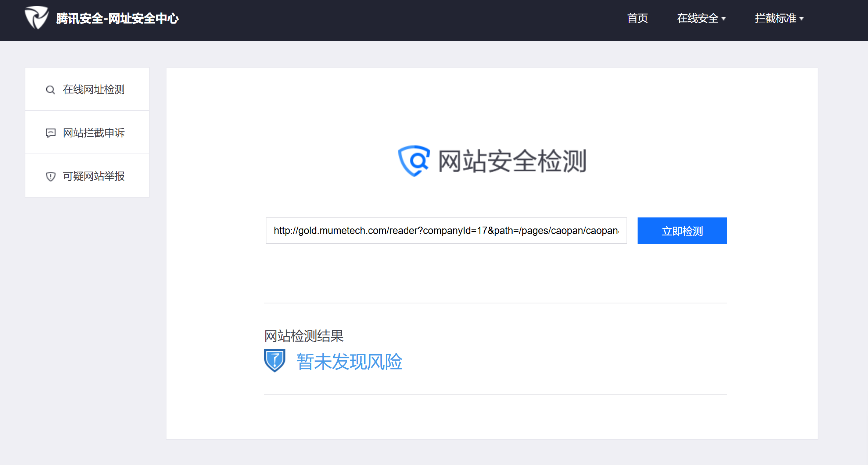Click the magnifier icon beside 在线网址检测
This screenshot has height=465, width=868.
50,90
